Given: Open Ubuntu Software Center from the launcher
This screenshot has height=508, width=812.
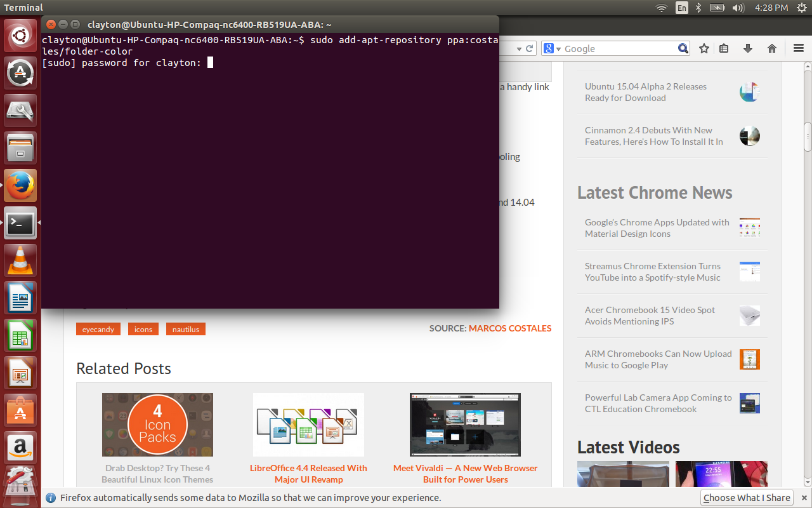Looking at the screenshot, I should tap(20, 411).
